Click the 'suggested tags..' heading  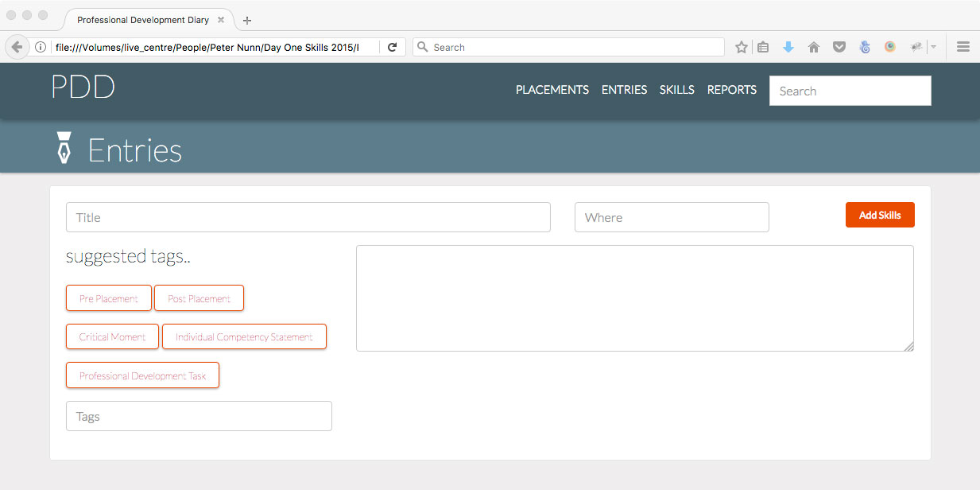pyautogui.click(x=128, y=257)
